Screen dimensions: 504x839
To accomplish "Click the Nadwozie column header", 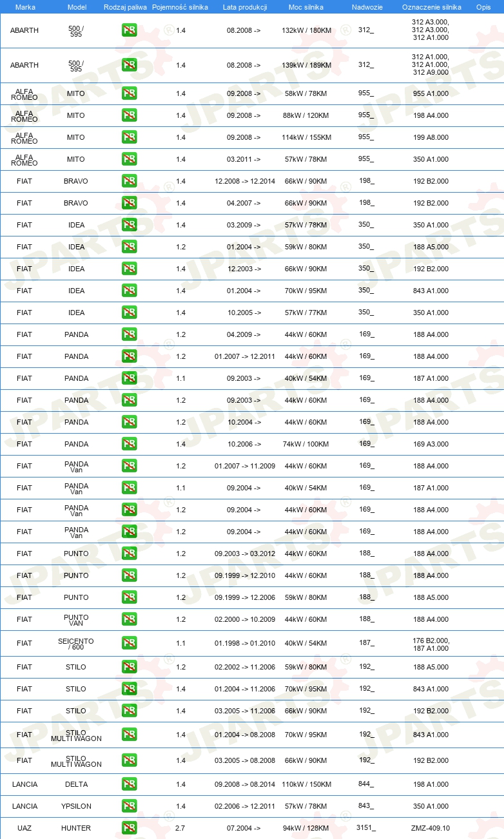I will [x=367, y=6].
